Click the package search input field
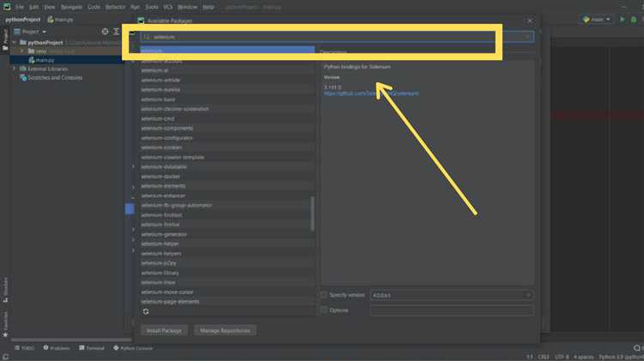Viewport: 644px width, 361px height. point(337,37)
